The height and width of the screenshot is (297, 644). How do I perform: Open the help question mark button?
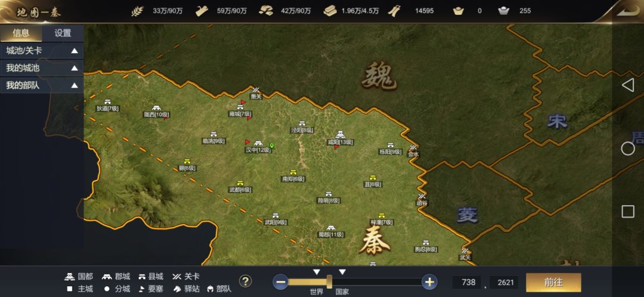coord(245,281)
